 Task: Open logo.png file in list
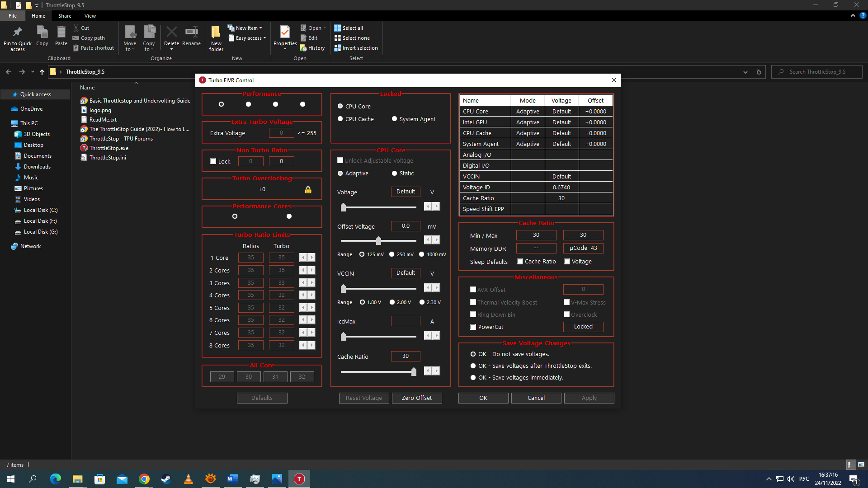(x=100, y=110)
